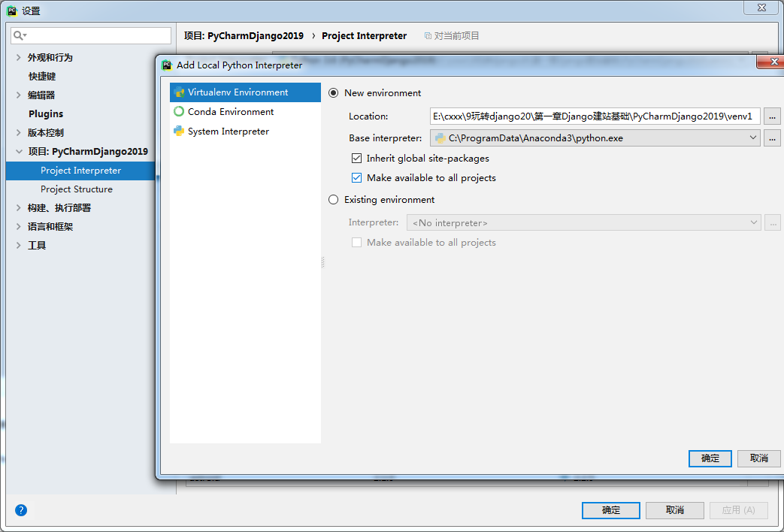Select Project Interpreter in the settings tree
This screenshot has height=532, width=784.
click(81, 171)
